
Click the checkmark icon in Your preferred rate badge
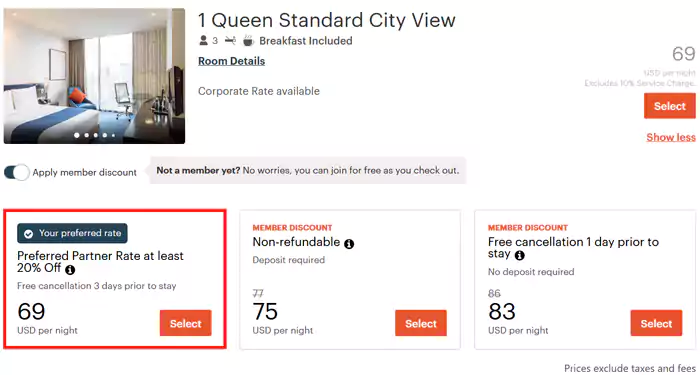(x=29, y=234)
